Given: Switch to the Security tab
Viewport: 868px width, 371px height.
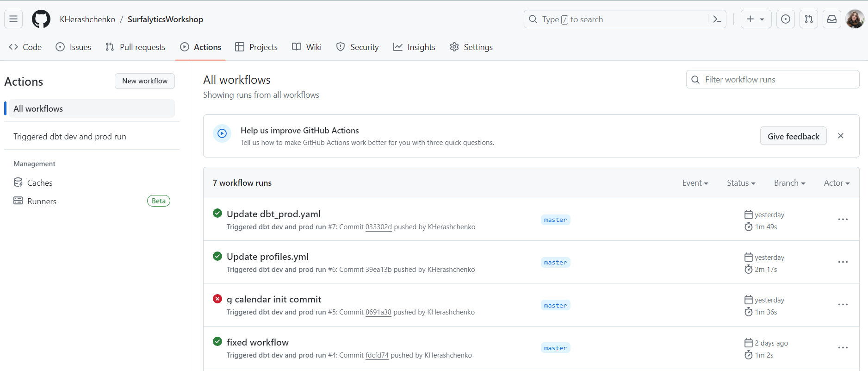Looking at the screenshot, I should (357, 47).
